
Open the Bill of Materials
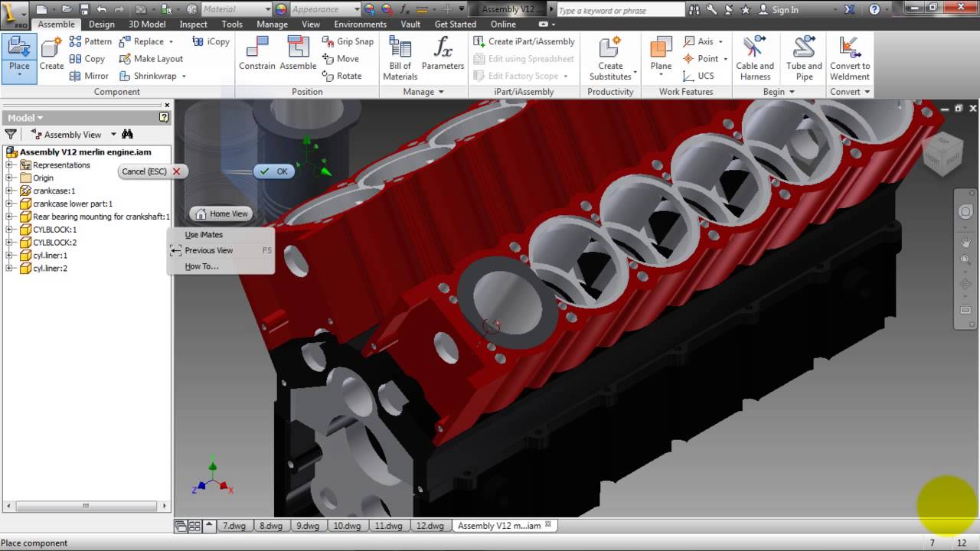click(x=400, y=58)
